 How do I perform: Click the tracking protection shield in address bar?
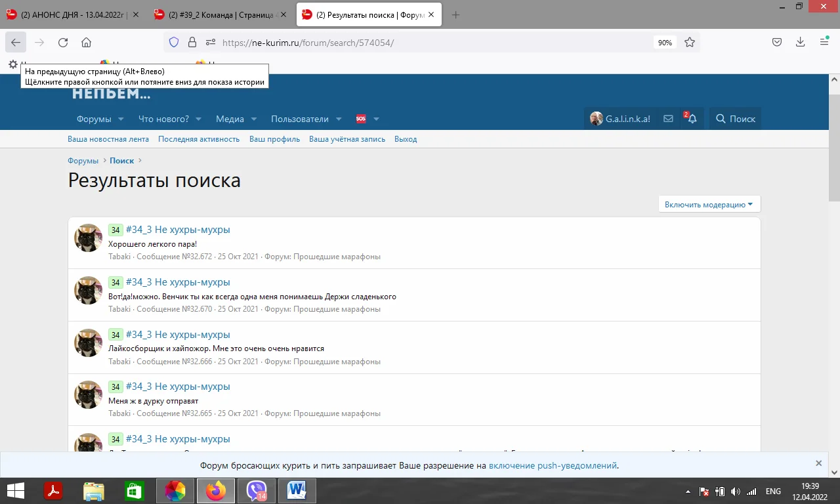[x=173, y=41]
